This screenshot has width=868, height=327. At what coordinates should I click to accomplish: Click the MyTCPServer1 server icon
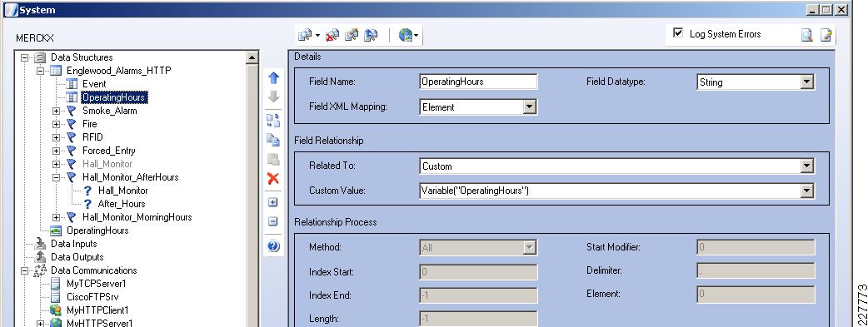56,283
